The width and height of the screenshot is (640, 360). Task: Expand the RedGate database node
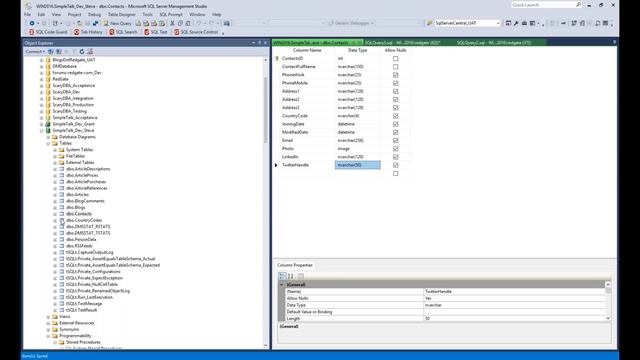[42, 79]
